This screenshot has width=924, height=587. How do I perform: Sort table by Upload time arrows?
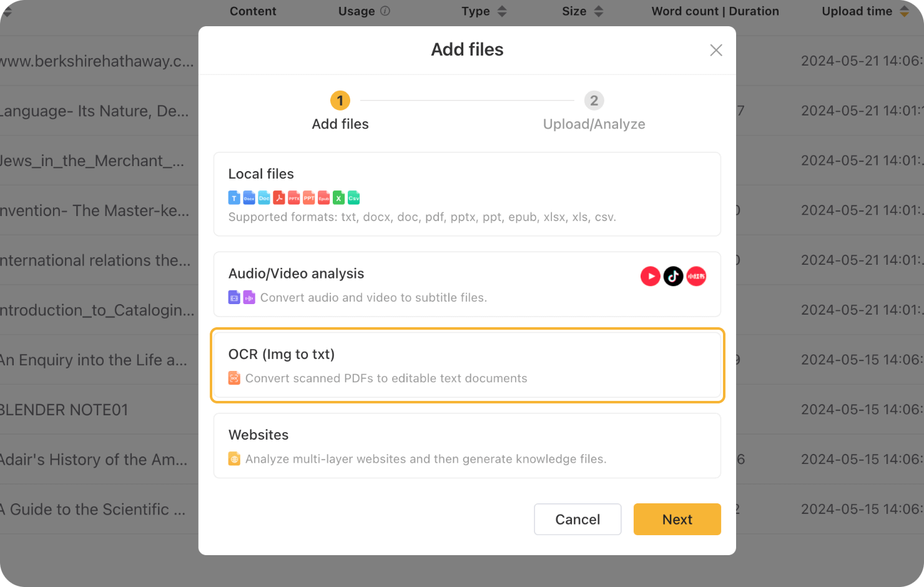tap(904, 11)
